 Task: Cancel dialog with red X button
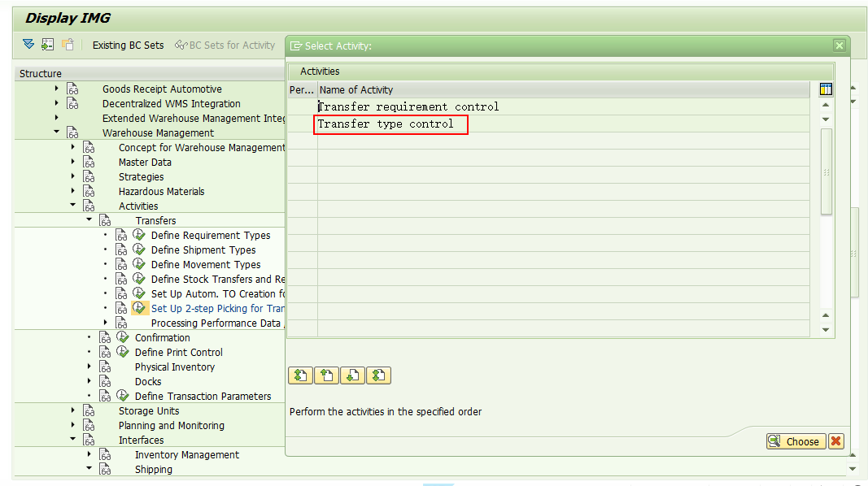coord(836,441)
